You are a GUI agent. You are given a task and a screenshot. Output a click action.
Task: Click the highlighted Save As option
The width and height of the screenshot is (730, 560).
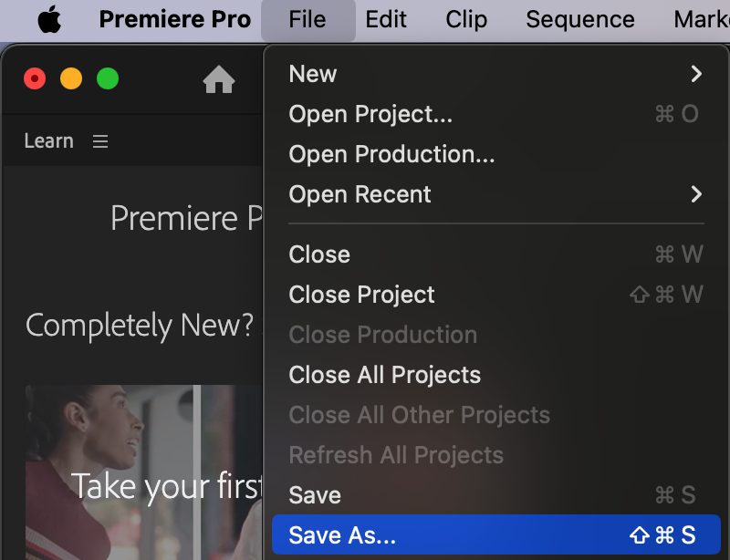pyautogui.click(x=342, y=535)
